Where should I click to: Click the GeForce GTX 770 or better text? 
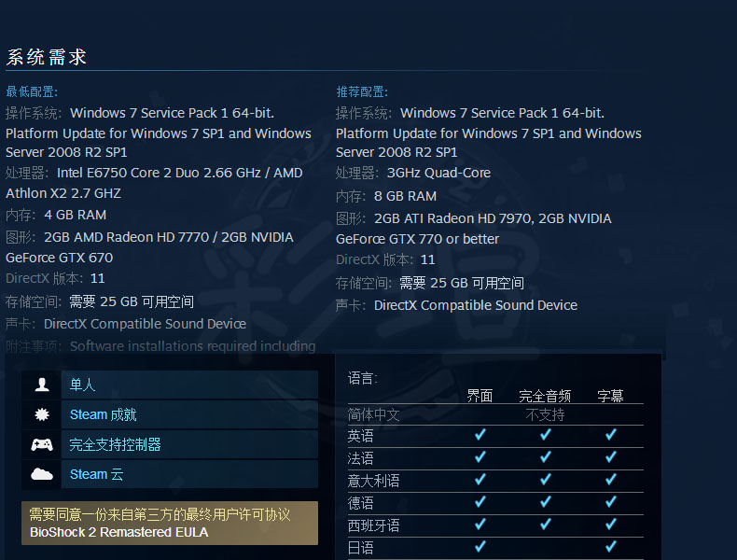coord(417,239)
